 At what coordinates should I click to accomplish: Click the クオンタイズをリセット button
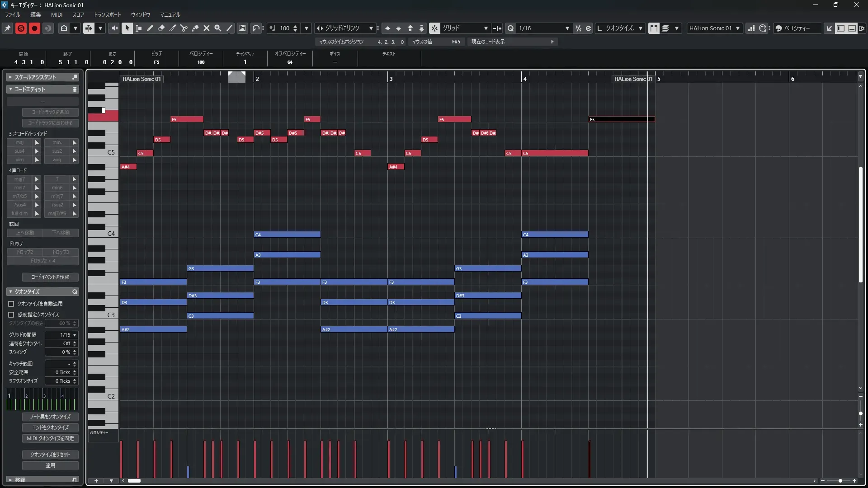point(50,455)
